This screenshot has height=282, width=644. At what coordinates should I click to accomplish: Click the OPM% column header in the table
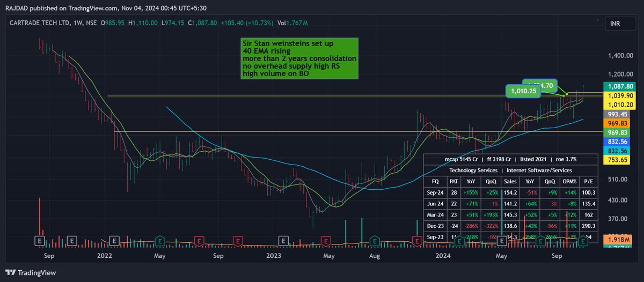click(x=568, y=181)
